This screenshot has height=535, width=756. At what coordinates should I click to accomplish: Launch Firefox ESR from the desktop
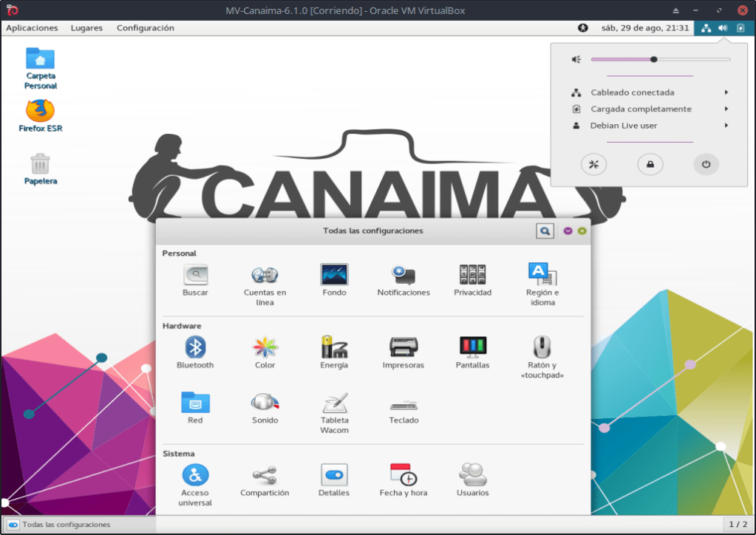(x=40, y=112)
